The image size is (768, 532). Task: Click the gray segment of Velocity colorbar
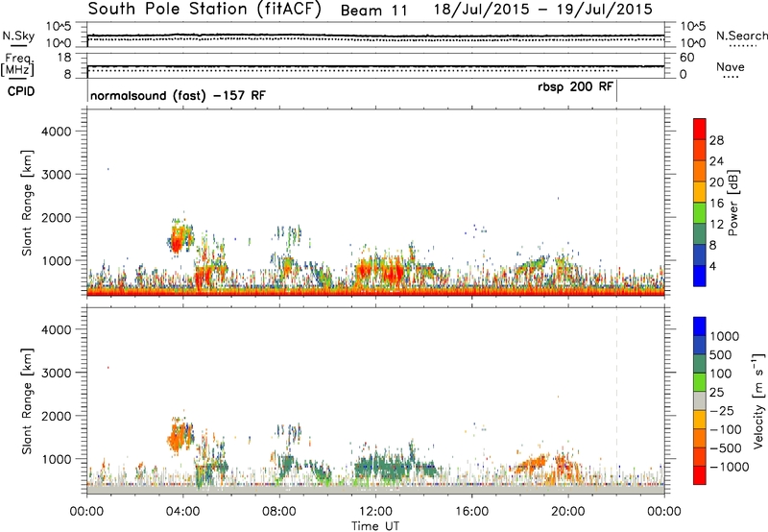coord(700,400)
